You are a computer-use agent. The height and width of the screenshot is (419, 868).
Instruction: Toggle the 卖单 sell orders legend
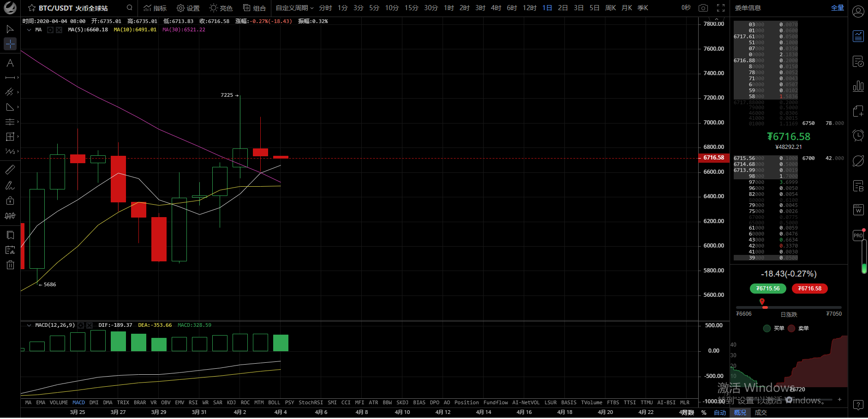pos(798,328)
